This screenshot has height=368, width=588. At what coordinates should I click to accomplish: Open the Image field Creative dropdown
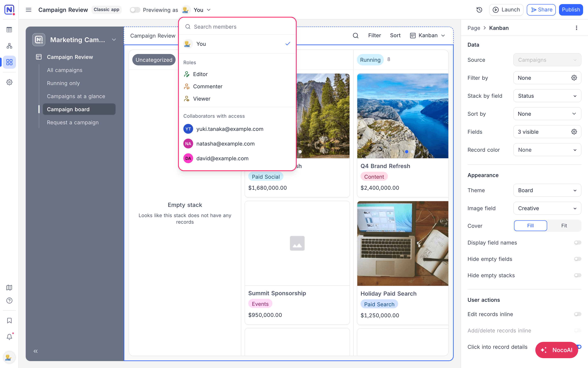(x=547, y=208)
